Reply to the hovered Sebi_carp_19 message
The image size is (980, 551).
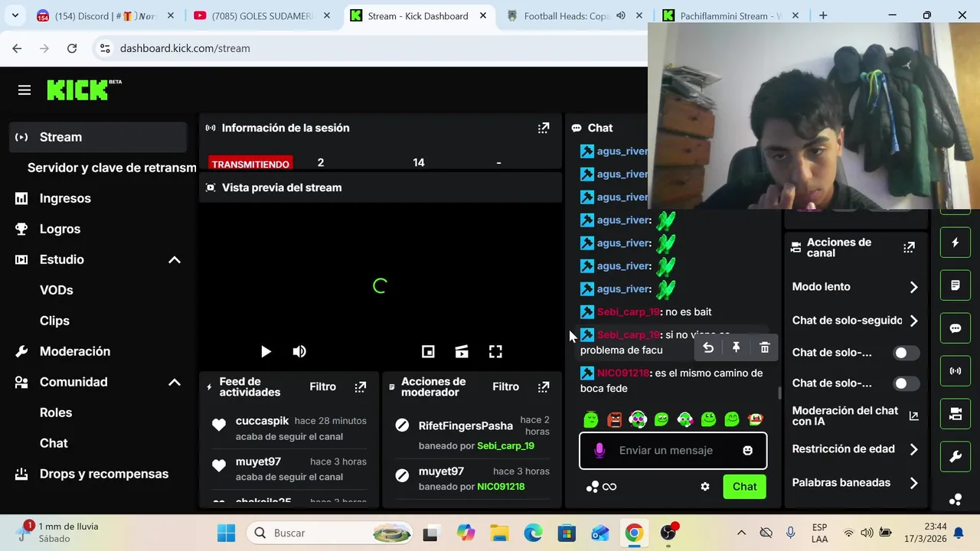[x=708, y=348]
